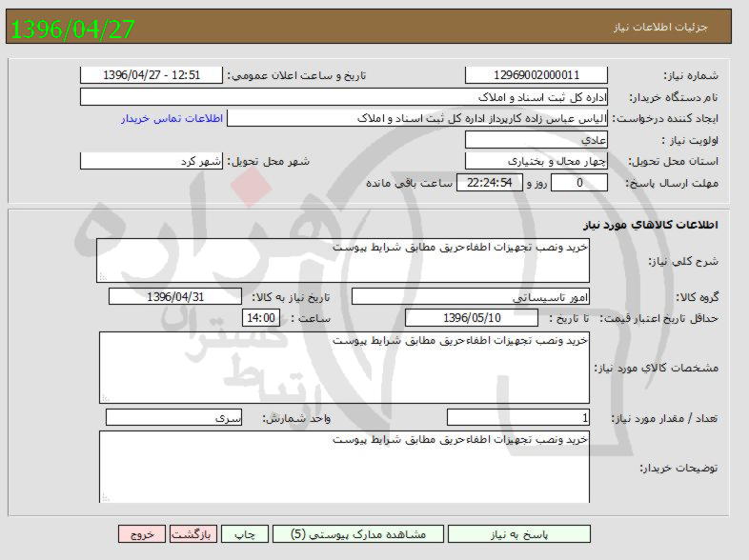Click the 'تاریخ نیاز به کالا' date field
Viewport: 749px width, 560px height.
[x=175, y=296]
